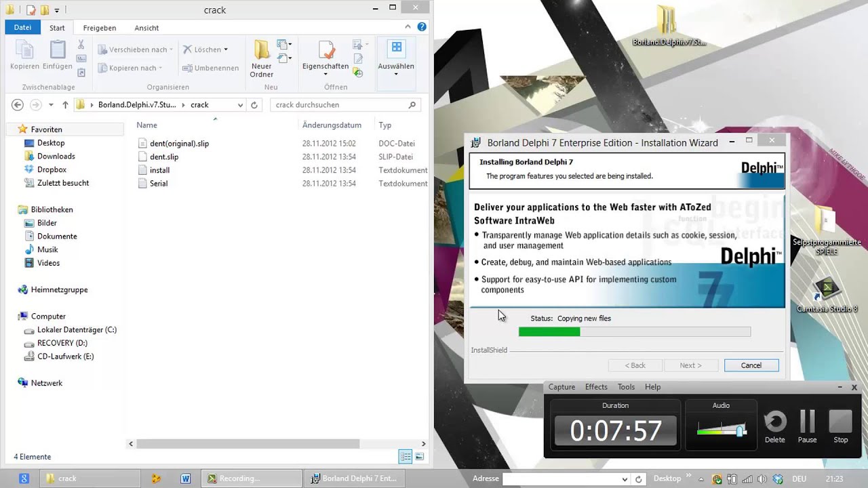Viewport: 868px width, 488px height.
Task: Switch to Borland Delphi 7 taskbar button
Action: (x=353, y=479)
